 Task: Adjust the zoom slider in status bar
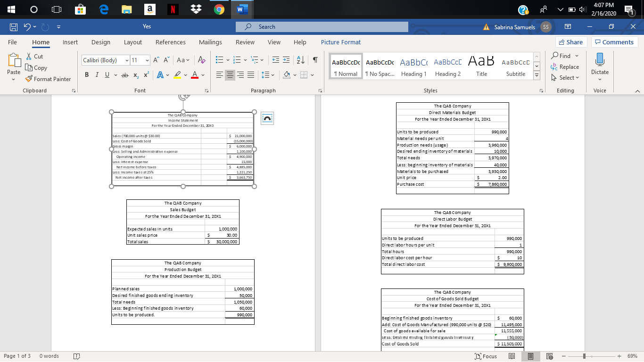click(584, 356)
